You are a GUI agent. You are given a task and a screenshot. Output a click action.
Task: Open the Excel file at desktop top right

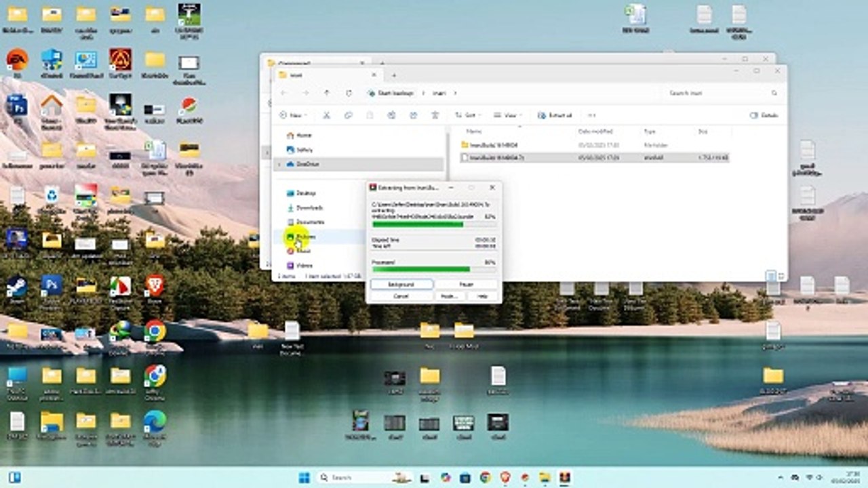tap(636, 17)
